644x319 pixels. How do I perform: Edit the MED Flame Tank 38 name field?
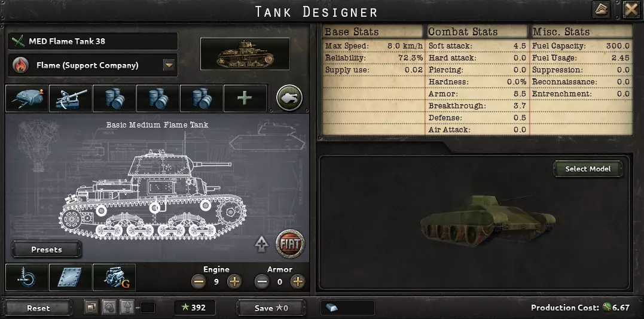click(93, 41)
